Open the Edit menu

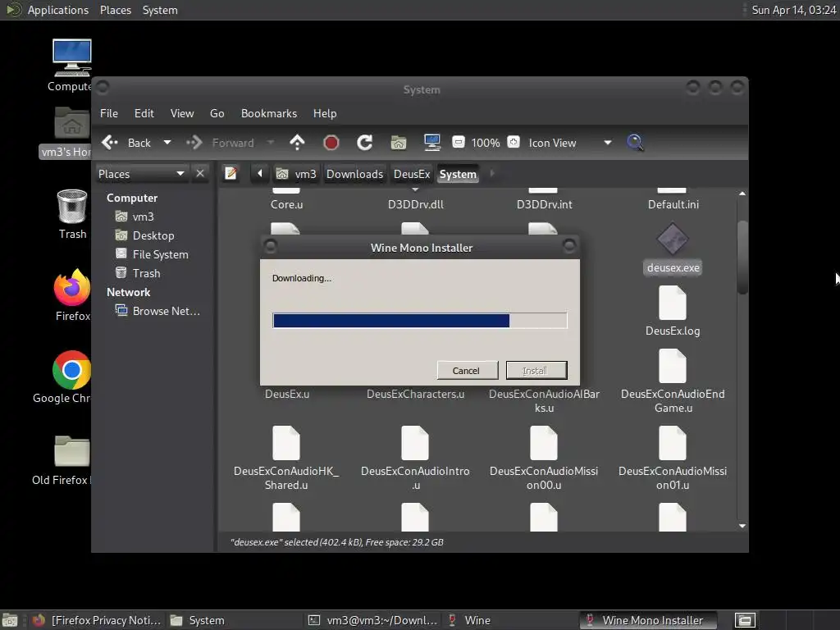[144, 113]
